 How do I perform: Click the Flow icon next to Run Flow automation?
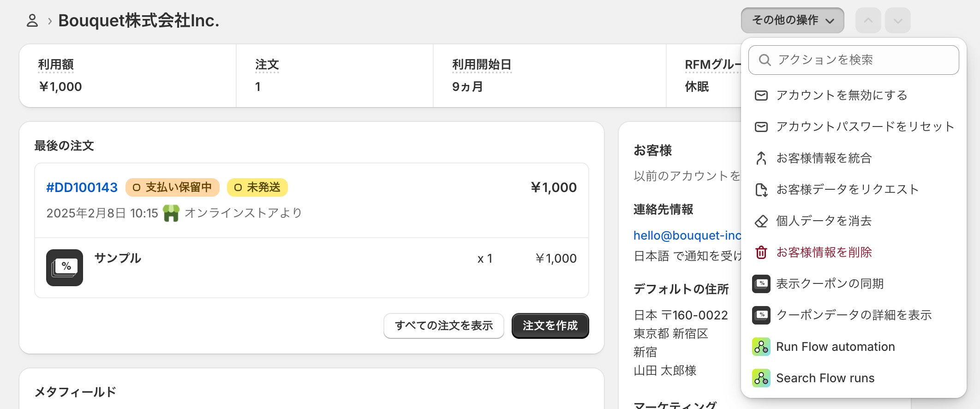coord(761,347)
